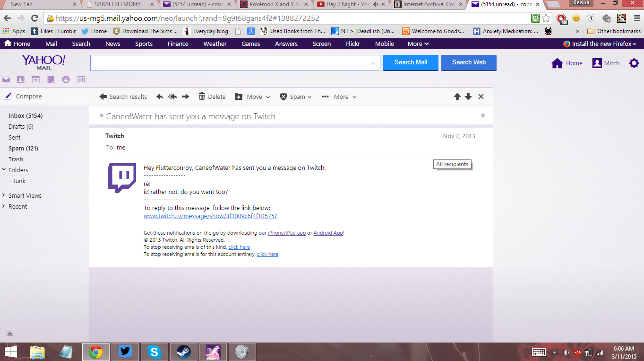Click the Reply arrow icon

160,97
